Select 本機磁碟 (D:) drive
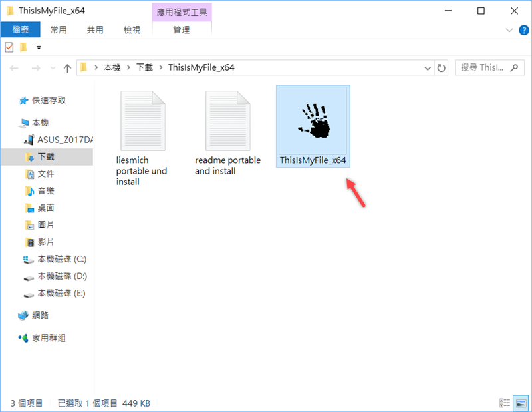This screenshot has width=532, height=412. click(63, 276)
